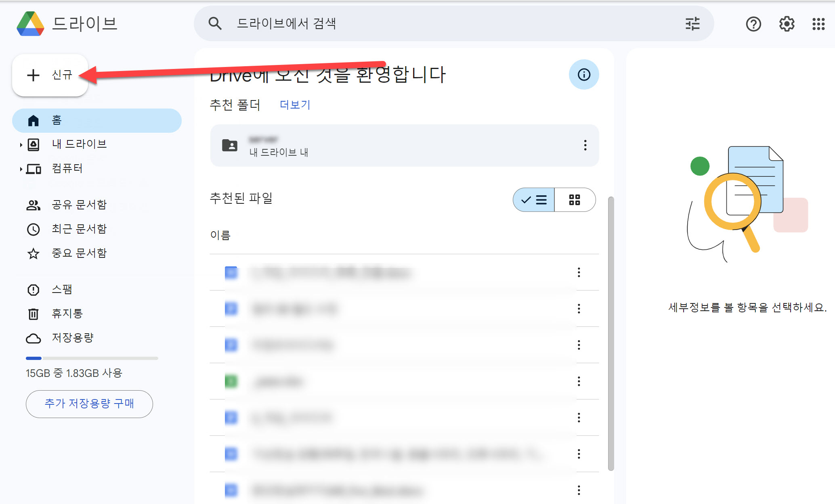Click the help question mark icon
The height and width of the screenshot is (504, 835).
753,24
